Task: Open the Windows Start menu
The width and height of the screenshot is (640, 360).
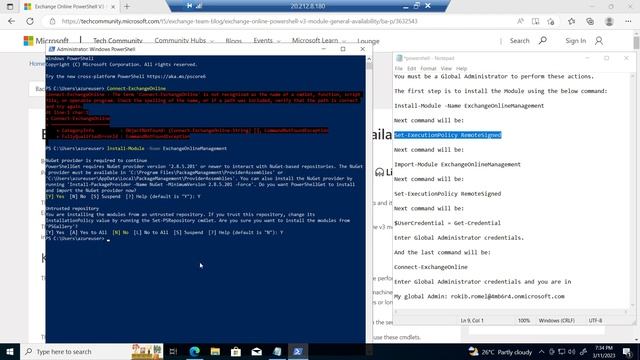Action: tap(10, 351)
